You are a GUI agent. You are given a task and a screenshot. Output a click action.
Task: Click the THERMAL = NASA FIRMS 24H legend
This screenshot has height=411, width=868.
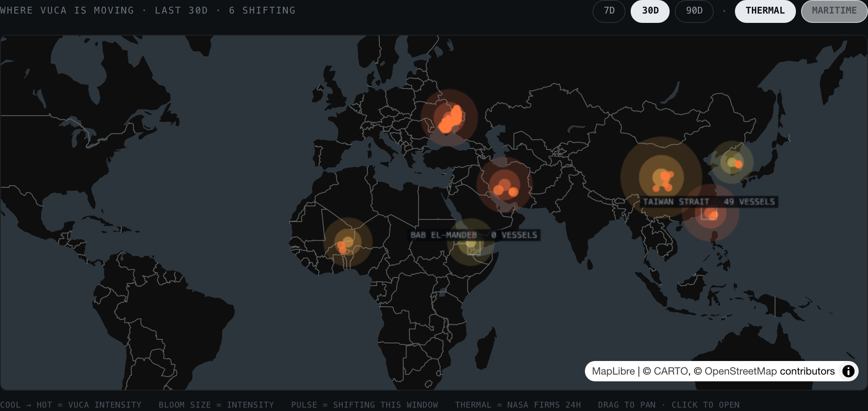coord(518,405)
